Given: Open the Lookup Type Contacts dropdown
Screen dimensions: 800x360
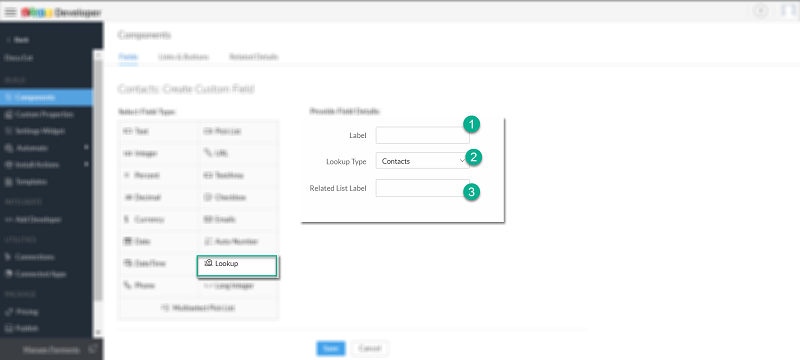Looking at the screenshot, I should coord(422,161).
